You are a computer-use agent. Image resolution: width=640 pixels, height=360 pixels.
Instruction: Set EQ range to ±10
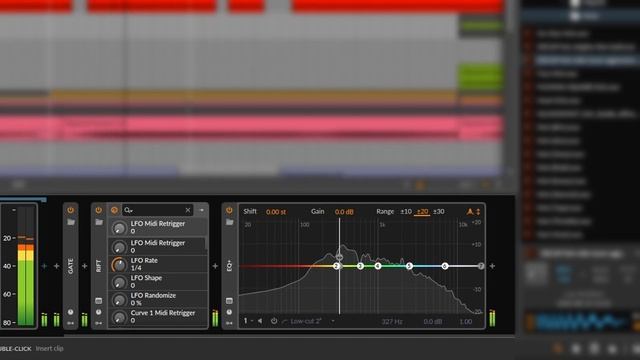tap(406, 211)
